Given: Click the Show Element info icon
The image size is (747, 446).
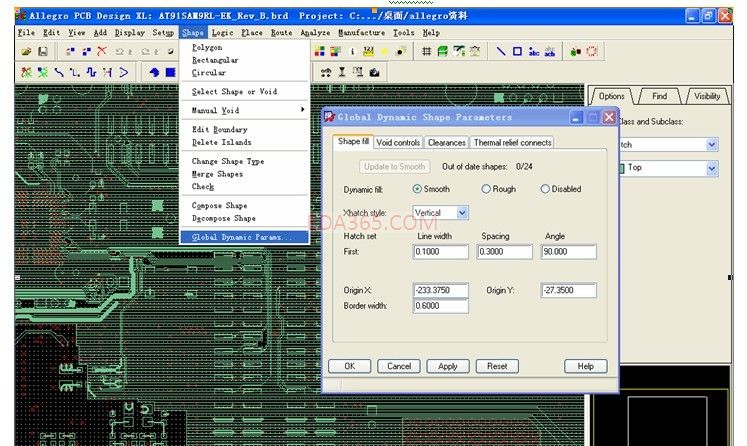Looking at the screenshot, I should coord(351,51).
